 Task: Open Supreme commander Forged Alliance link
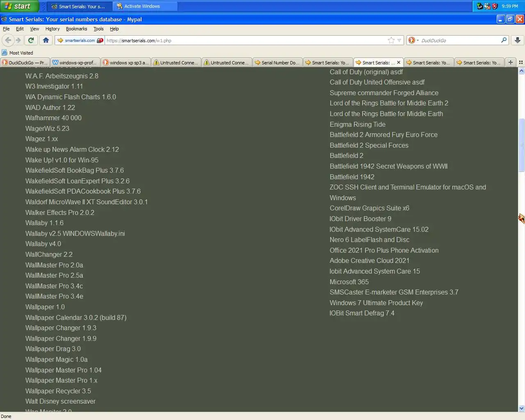point(384,93)
